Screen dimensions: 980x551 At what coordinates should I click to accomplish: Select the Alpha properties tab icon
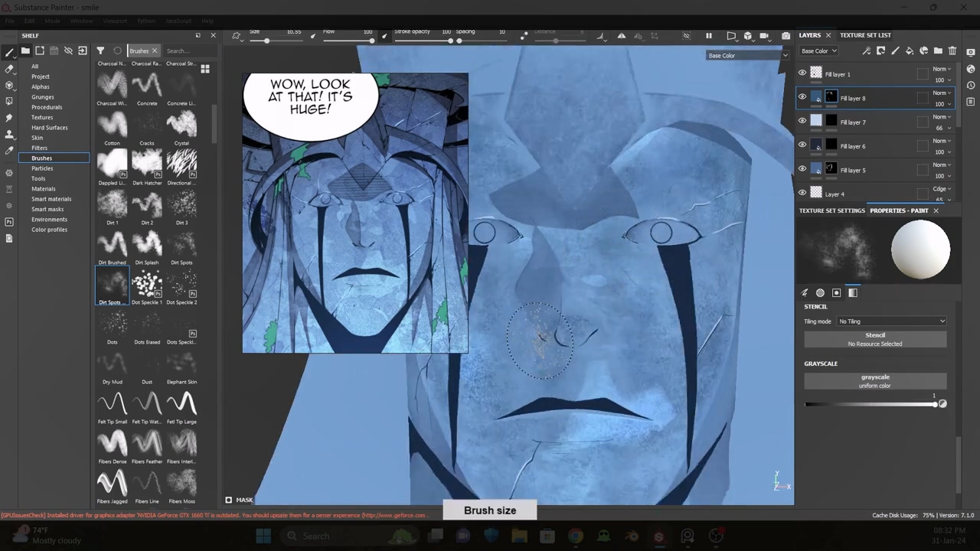click(821, 292)
